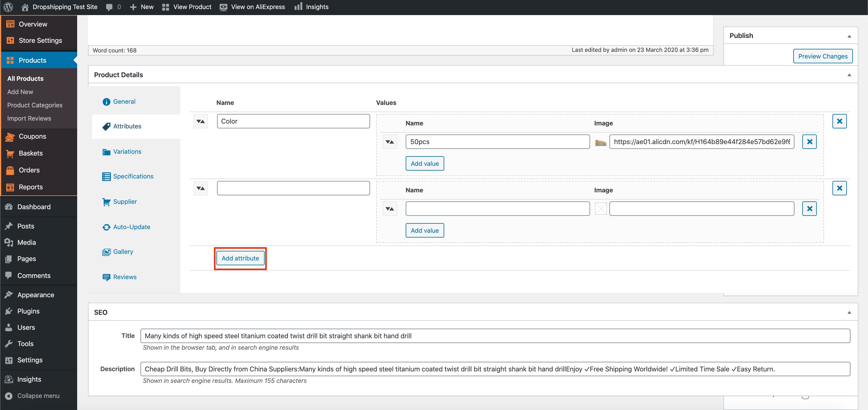Click Add value under Color attribute
The image size is (868, 410).
pyautogui.click(x=424, y=163)
